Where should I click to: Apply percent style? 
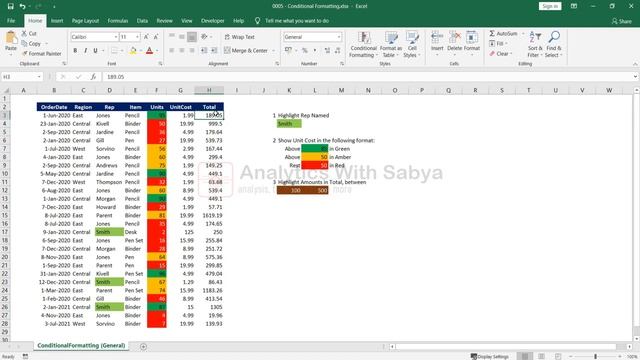(304, 51)
